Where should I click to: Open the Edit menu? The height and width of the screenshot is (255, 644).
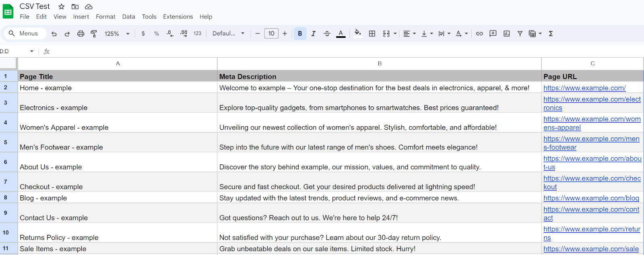(x=41, y=17)
